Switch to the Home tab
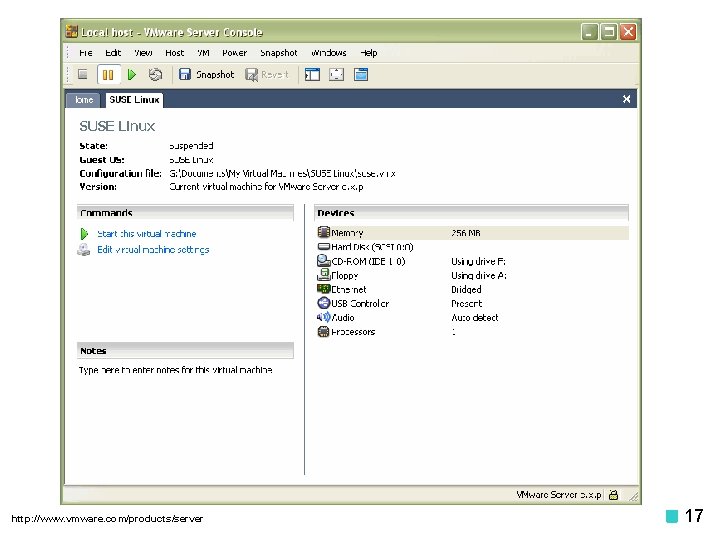The height and width of the screenshot is (540, 720). pyautogui.click(x=83, y=100)
